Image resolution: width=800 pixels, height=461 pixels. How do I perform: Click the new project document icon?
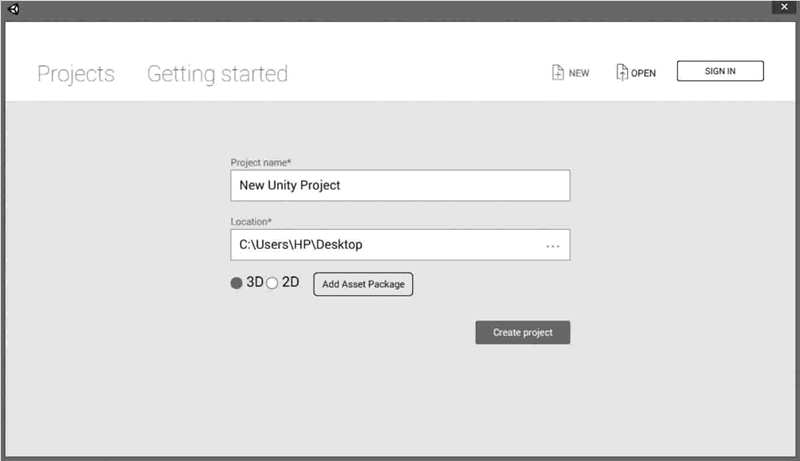pyautogui.click(x=558, y=72)
